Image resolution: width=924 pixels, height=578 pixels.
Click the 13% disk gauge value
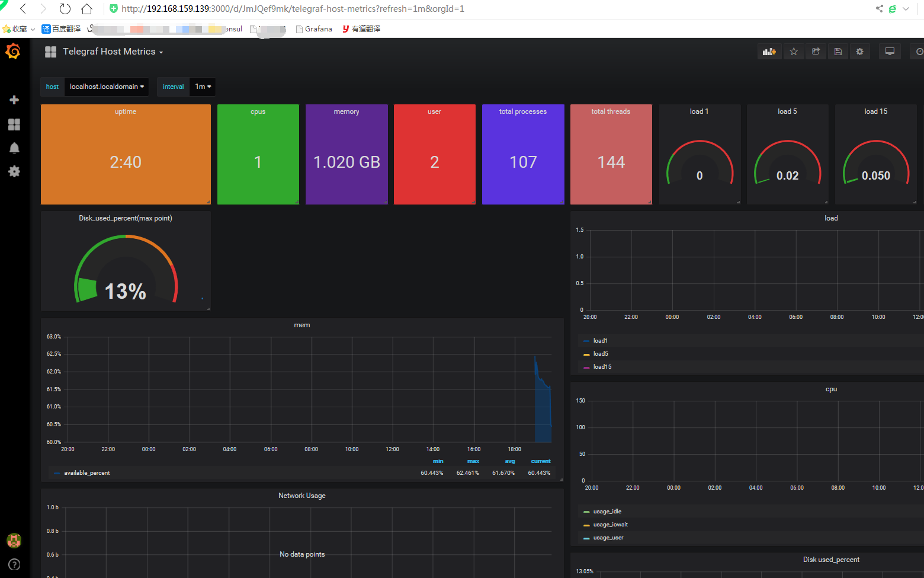[126, 291]
